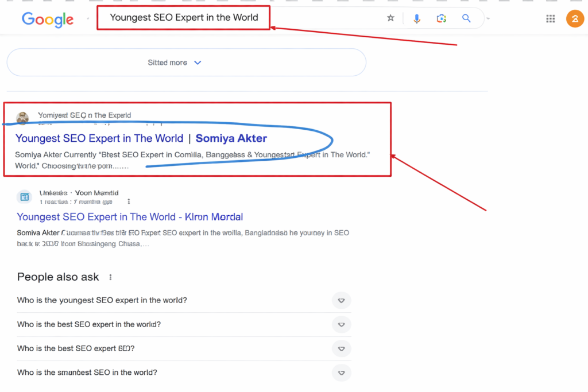Open Google Lens image search icon
The image size is (588, 392).
tap(441, 18)
